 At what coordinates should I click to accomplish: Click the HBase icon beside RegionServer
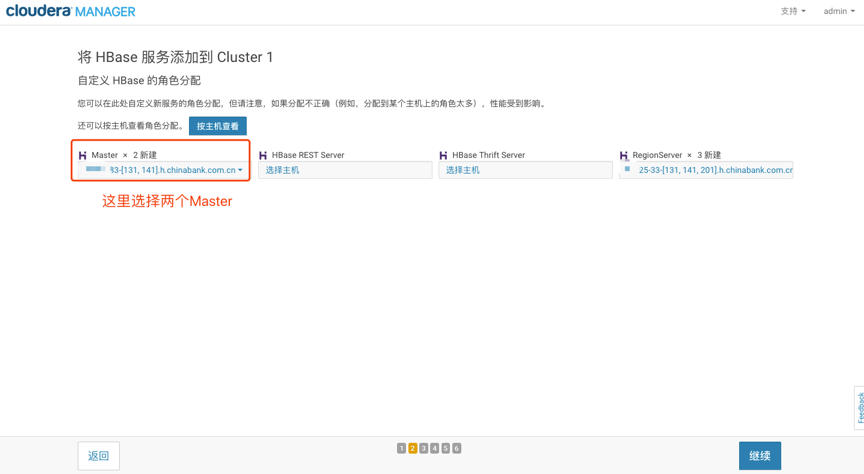tap(624, 155)
